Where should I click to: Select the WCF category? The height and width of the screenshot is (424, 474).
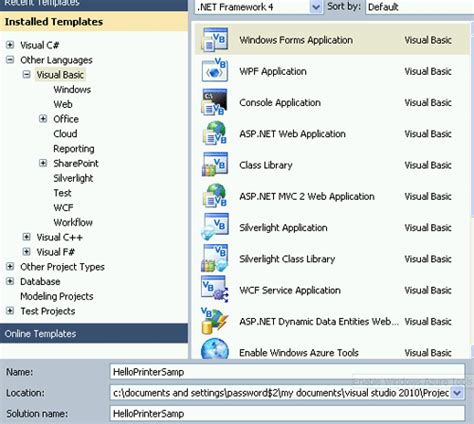coord(63,207)
